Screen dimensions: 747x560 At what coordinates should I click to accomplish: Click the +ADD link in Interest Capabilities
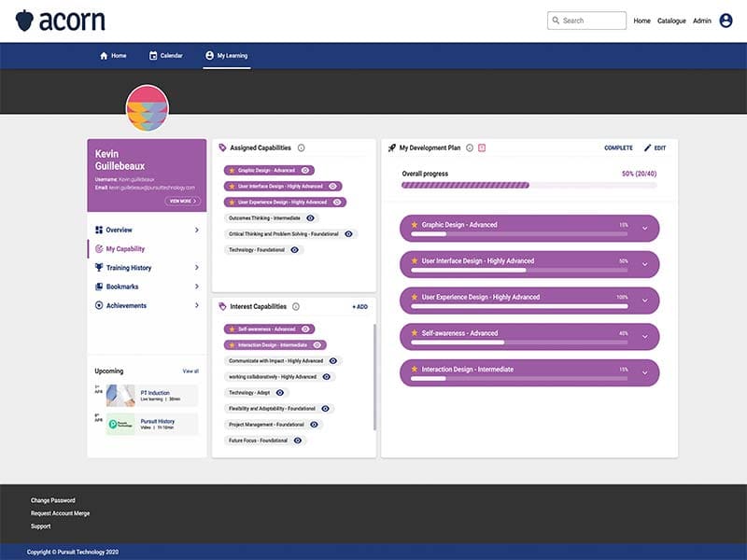(360, 305)
